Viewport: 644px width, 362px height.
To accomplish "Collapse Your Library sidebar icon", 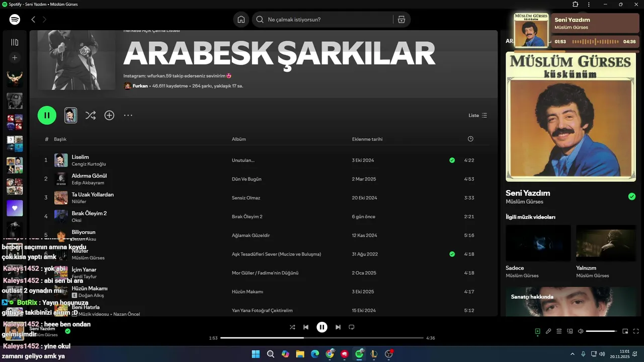I will (x=15, y=42).
